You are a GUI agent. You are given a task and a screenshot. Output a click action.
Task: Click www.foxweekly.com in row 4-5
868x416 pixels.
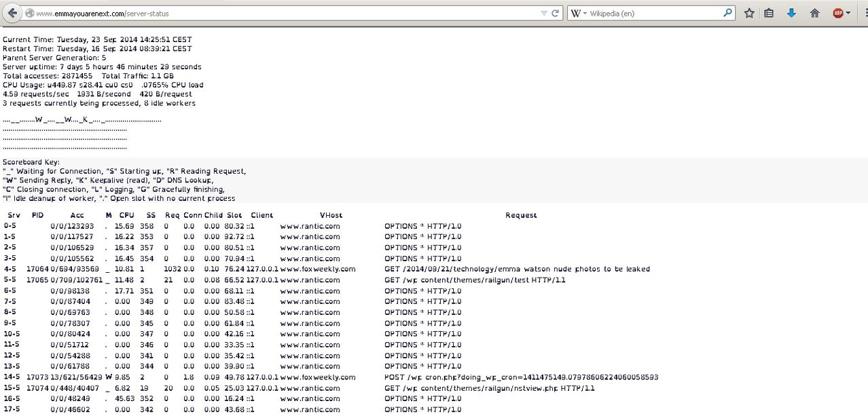[318, 269]
